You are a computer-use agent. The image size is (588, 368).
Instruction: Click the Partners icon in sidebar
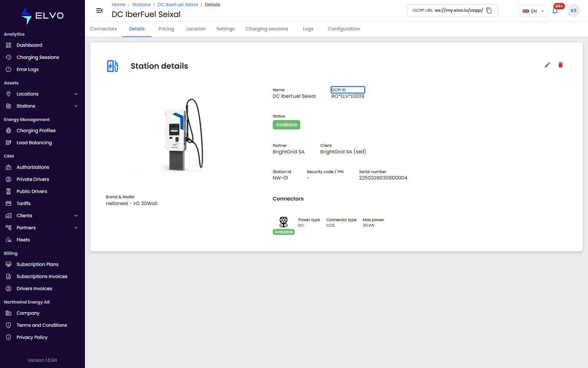8,228
